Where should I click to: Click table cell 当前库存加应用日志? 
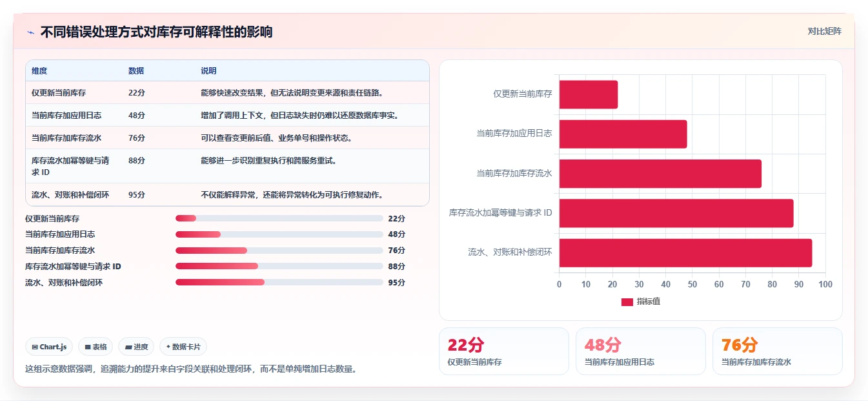(66, 115)
